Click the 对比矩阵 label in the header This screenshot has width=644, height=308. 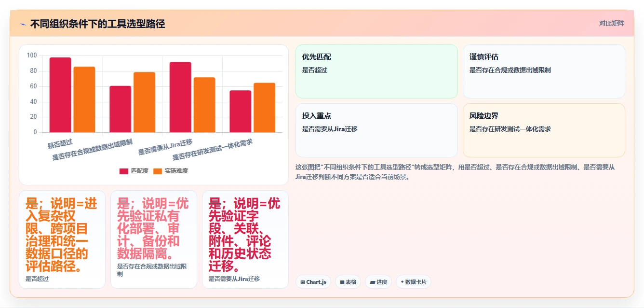[611, 23]
